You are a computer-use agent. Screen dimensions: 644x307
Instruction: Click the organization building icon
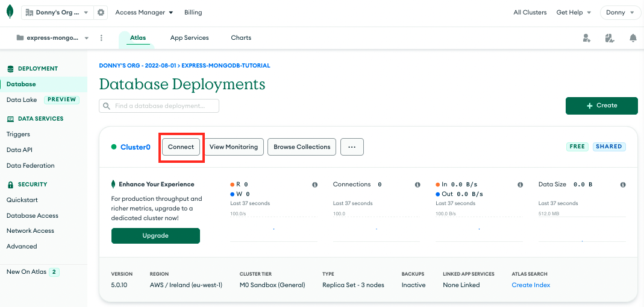click(29, 12)
